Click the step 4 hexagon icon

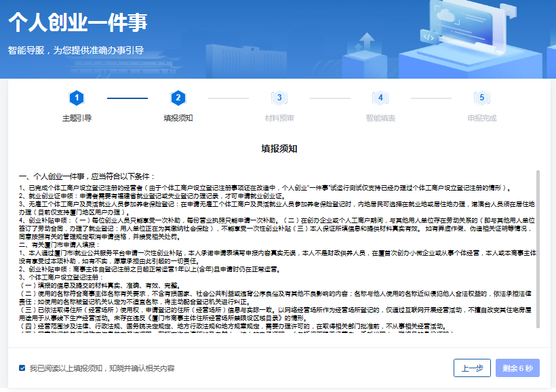(x=380, y=98)
